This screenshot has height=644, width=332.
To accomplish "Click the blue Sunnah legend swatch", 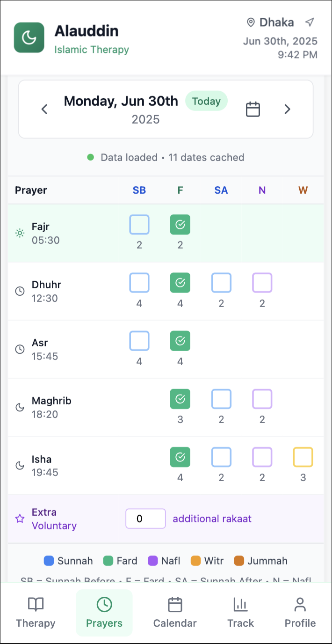I will [49, 561].
